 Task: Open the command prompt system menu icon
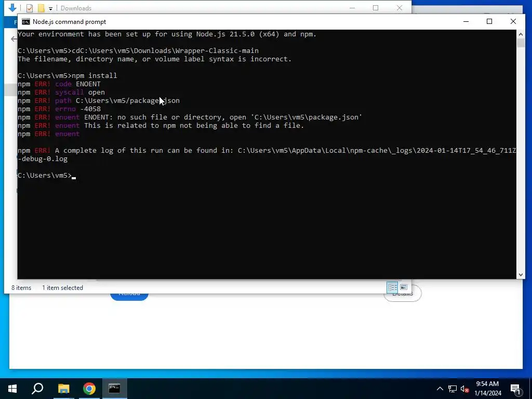pos(26,22)
